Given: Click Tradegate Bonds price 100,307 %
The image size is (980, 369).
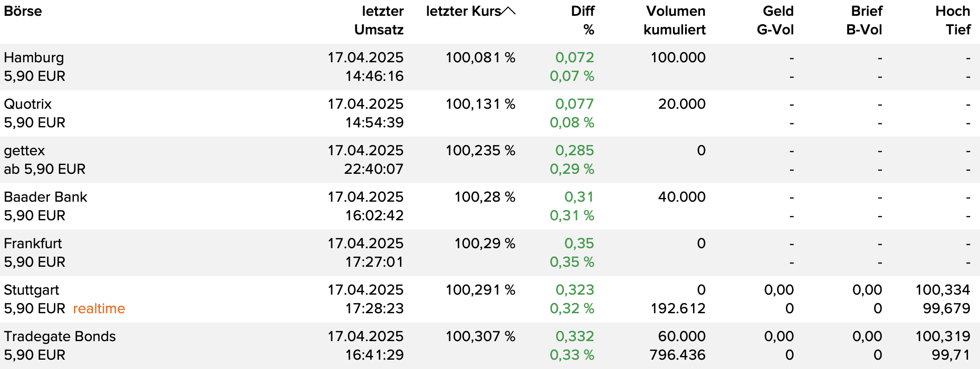Looking at the screenshot, I should point(480,336).
